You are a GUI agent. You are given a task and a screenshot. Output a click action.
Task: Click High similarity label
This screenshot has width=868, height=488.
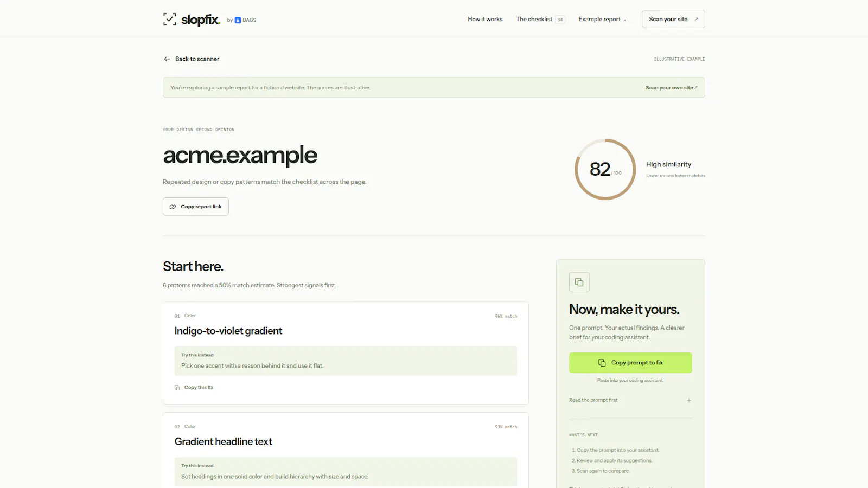pos(668,164)
